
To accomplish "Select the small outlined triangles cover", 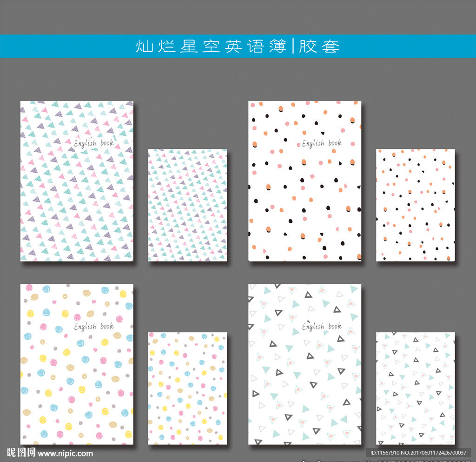I will point(415,388).
